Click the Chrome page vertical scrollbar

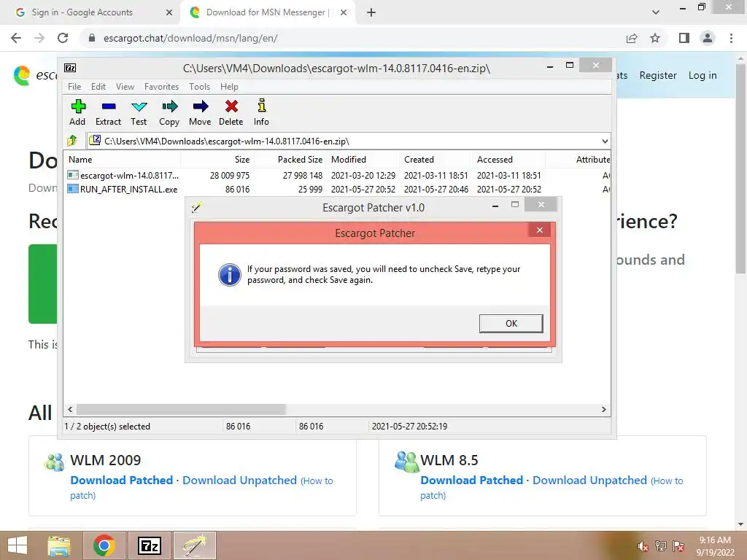coord(740,167)
